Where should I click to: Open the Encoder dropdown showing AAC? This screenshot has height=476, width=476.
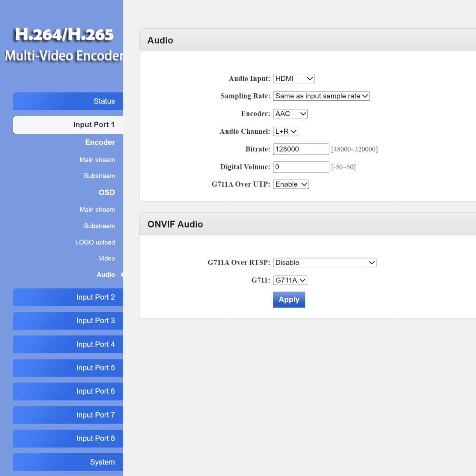point(290,113)
